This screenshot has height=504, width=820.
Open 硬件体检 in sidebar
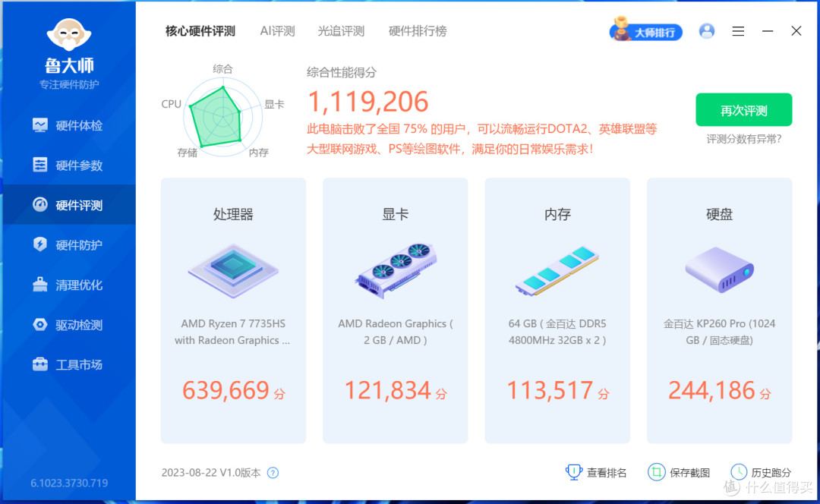68,125
